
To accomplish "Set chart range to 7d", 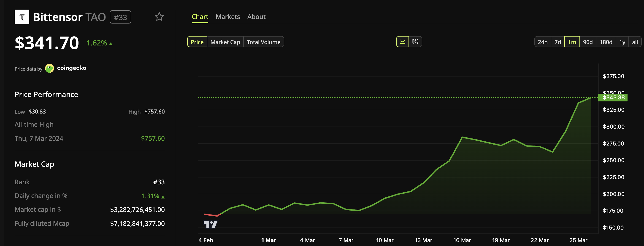I will 558,42.
